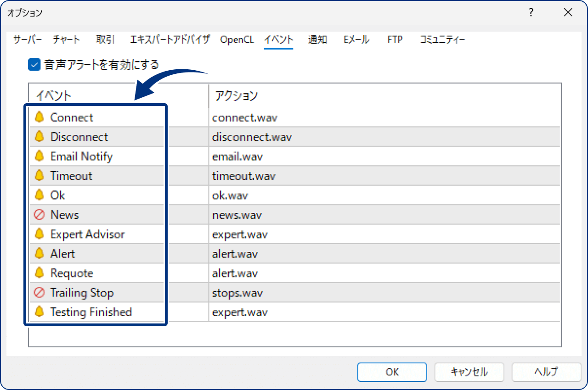Select the Connect event name
Viewport: 588px width, 390px height.
[72, 117]
